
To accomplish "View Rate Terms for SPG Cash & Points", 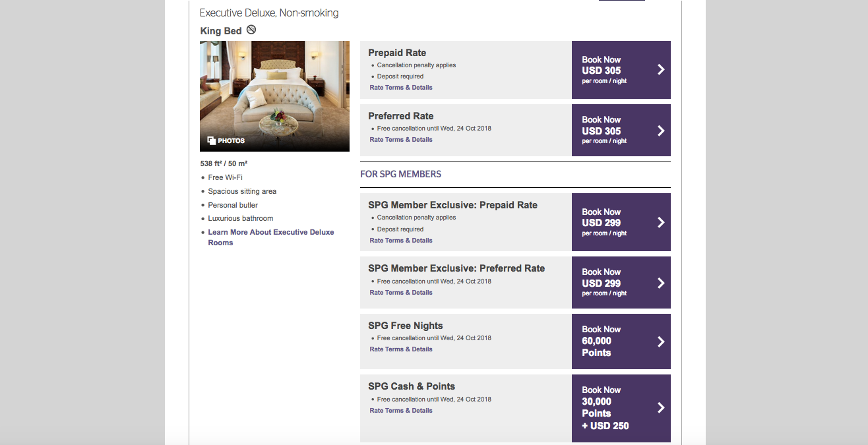I will [x=401, y=411].
